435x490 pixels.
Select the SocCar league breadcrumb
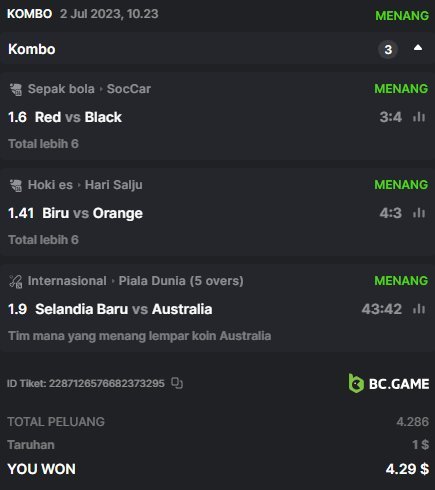coord(129,89)
